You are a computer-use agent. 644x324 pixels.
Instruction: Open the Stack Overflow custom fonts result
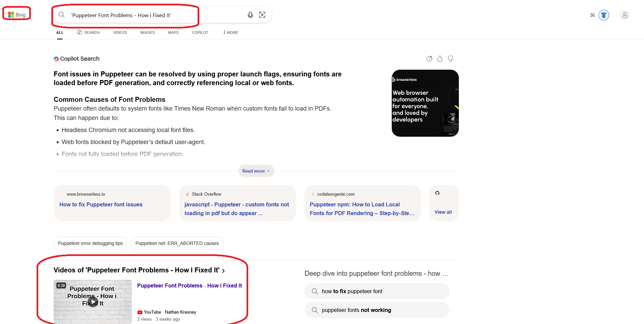237,209
